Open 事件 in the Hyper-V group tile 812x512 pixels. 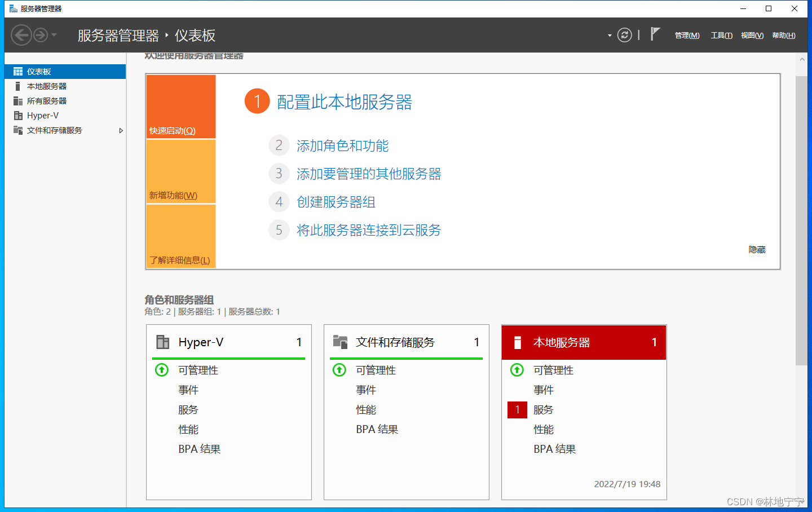click(188, 390)
